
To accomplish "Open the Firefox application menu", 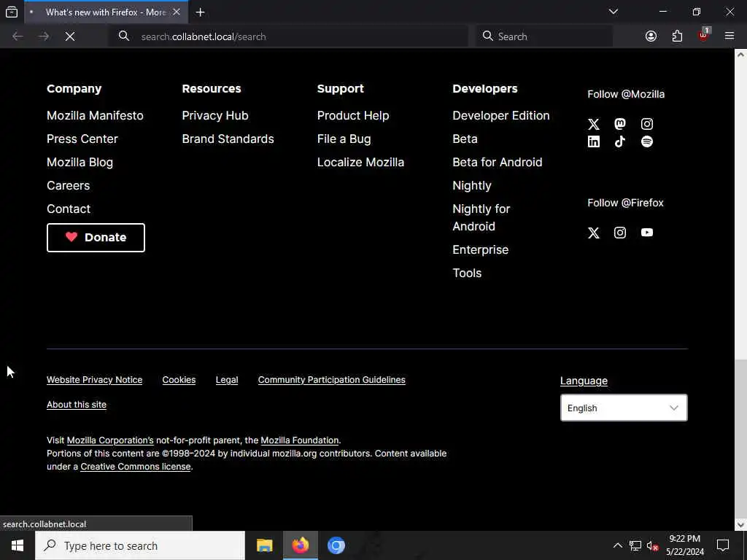I will coord(729,36).
